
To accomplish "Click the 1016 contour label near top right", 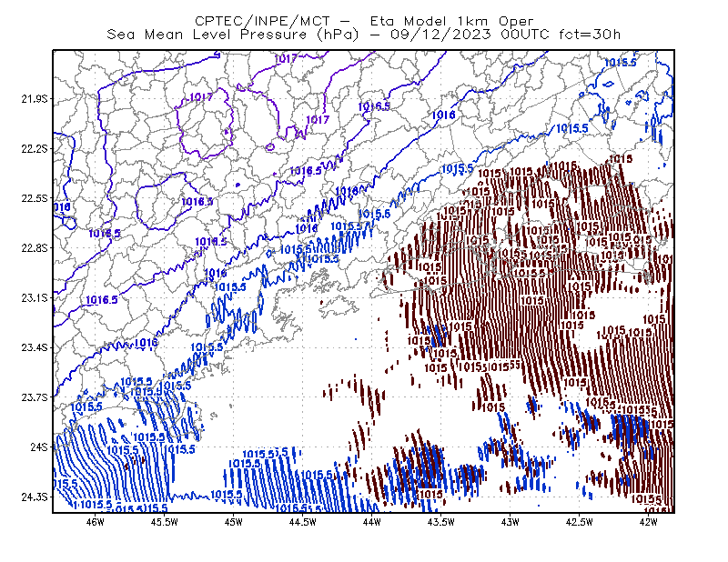I will [x=444, y=115].
